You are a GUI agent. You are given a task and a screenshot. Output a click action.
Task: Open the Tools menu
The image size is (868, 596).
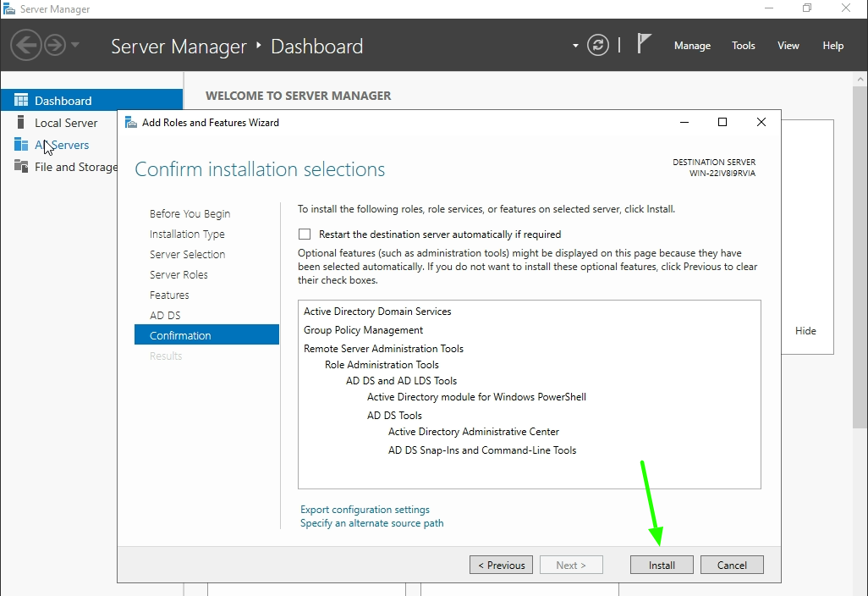pos(743,46)
